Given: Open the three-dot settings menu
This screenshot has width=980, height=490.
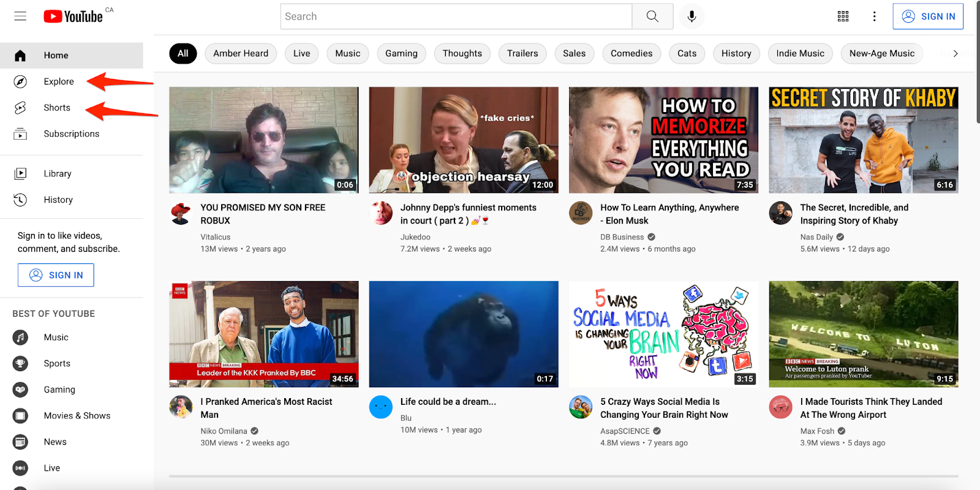Looking at the screenshot, I should (875, 17).
